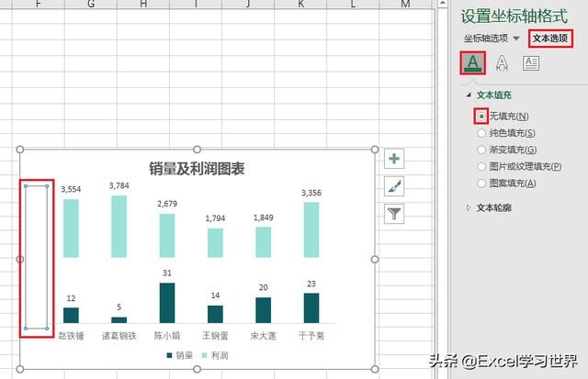588x379 pixels.
Task: Open the Chart Styles brush button
Action: point(394,186)
